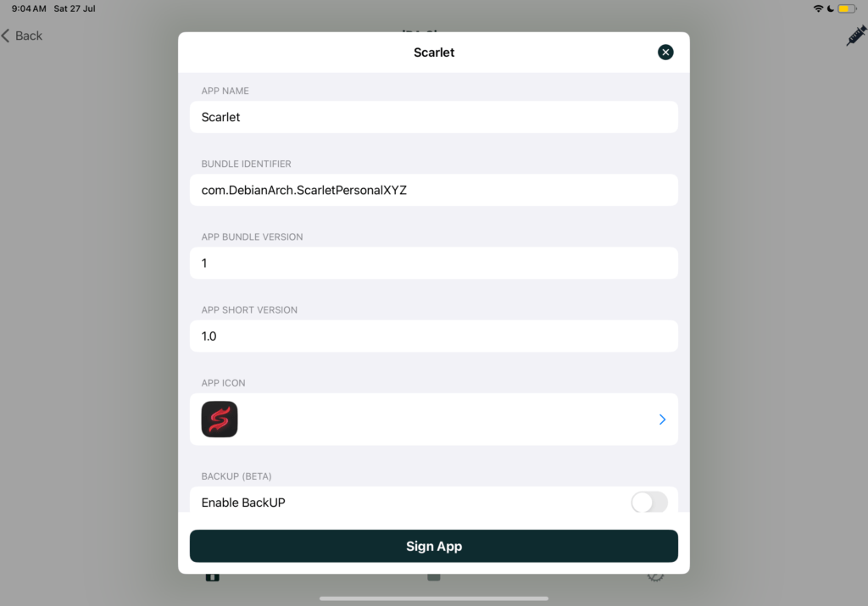Tap the middle bottom tab icon
868x606 pixels.
click(x=434, y=577)
